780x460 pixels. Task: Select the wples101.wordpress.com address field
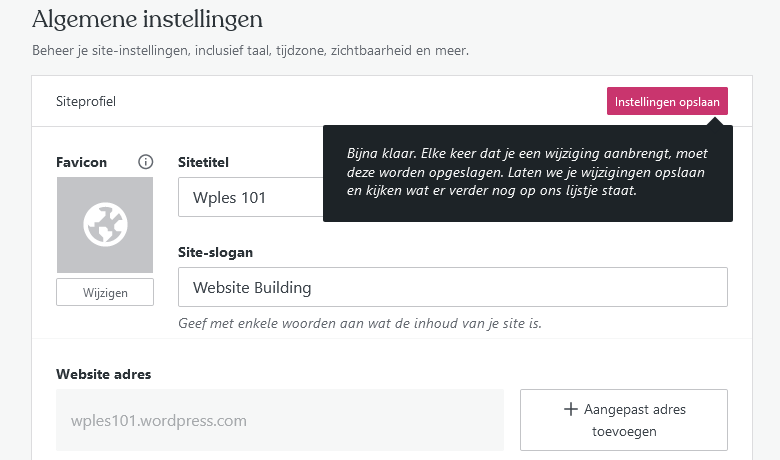[x=280, y=420]
